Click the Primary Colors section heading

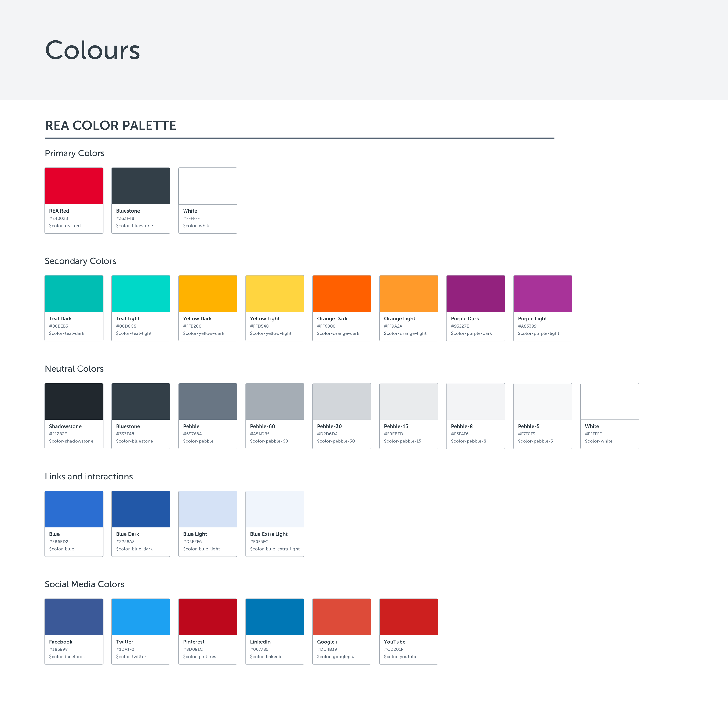[x=75, y=153]
